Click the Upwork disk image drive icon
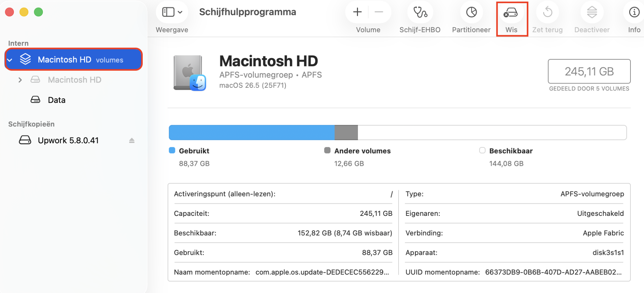 pyautogui.click(x=25, y=140)
